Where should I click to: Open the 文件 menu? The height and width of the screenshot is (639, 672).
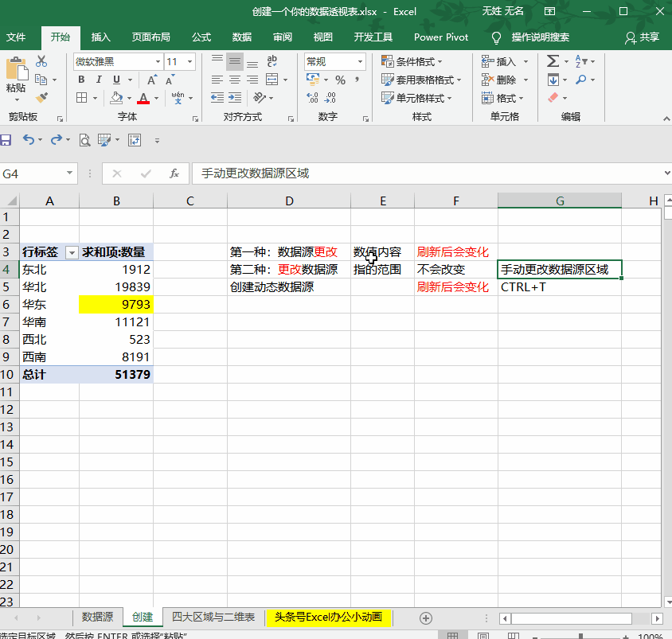[16, 37]
